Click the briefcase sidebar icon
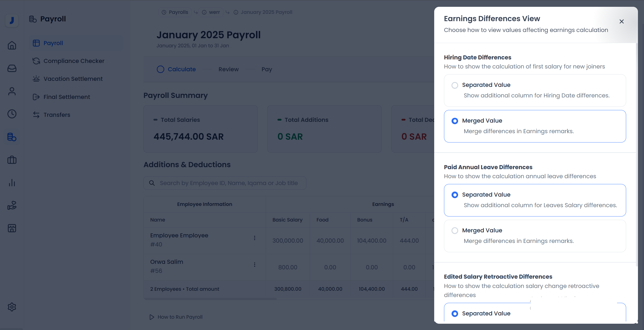The image size is (644, 330). click(12, 160)
